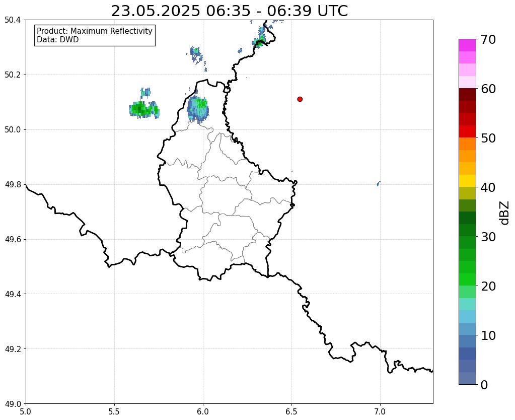Click the blue-green echo over northern Luxembourg
This screenshot has width=515, height=420.
198,109
